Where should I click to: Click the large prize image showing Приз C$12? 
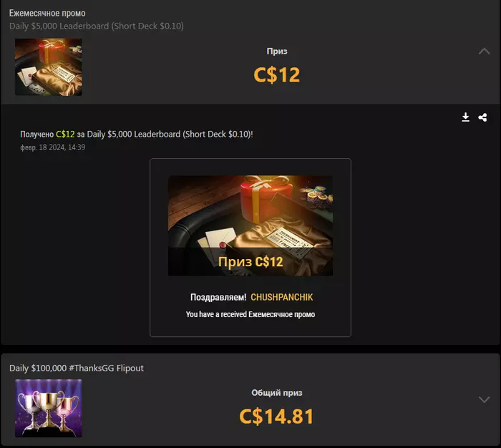(250, 225)
